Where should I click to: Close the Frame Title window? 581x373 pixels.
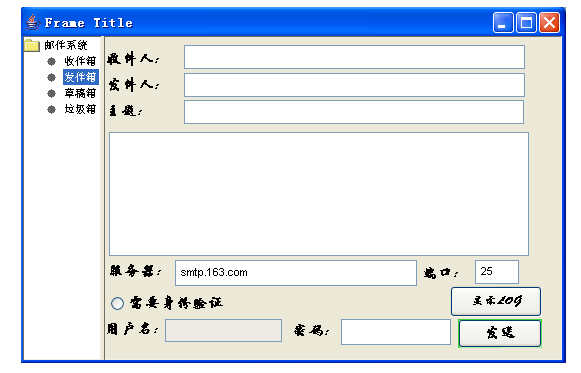pyautogui.click(x=550, y=23)
